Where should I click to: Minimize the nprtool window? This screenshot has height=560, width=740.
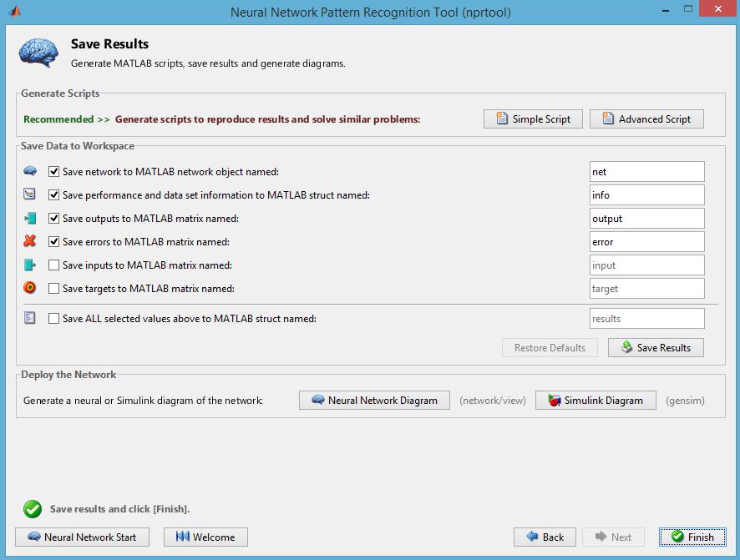[x=666, y=9]
